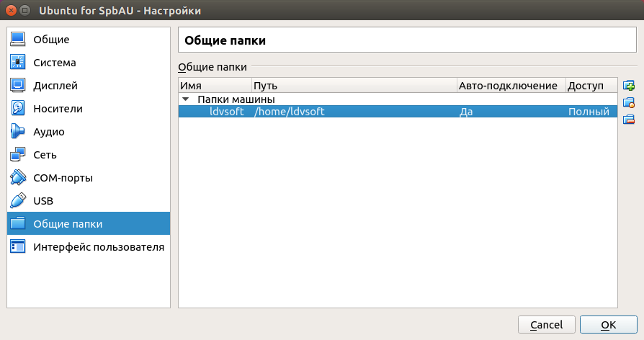
Task: Click the edit shared folder icon
Action: [628, 102]
